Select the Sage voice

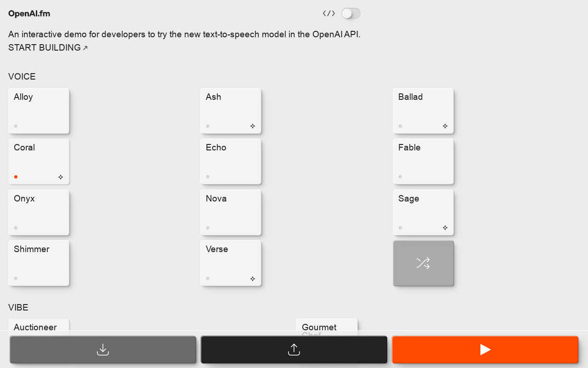pos(423,213)
